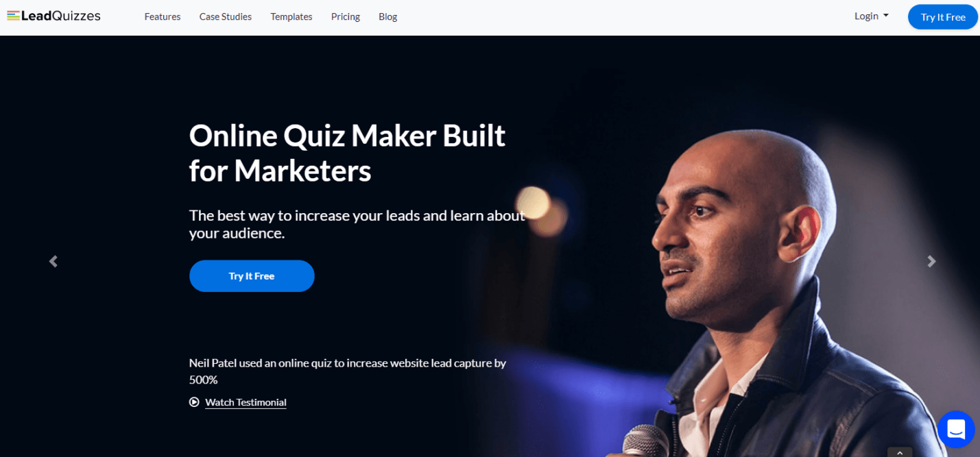Open the Watch Testimonial link
980x457 pixels.
pos(246,402)
